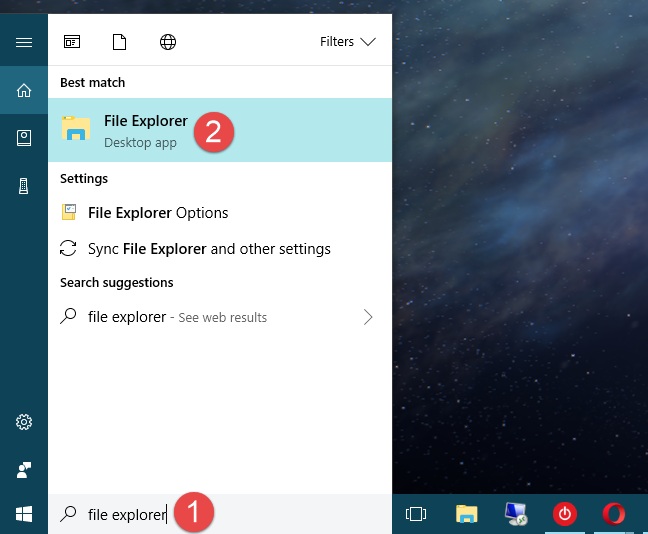Launch File Explorer from the taskbar
Image resolution: width=648 pixels, height=534 pixels.
coord(466,514)
